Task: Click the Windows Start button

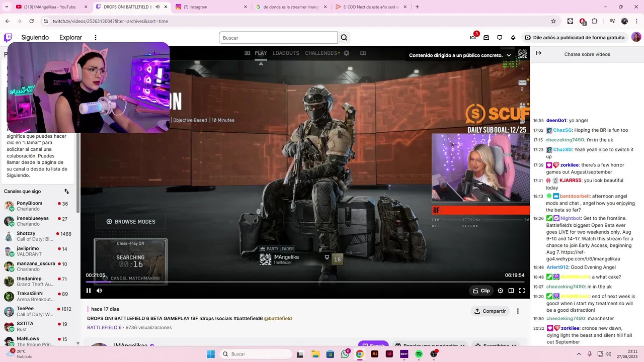Action: (x=211, y=354)
